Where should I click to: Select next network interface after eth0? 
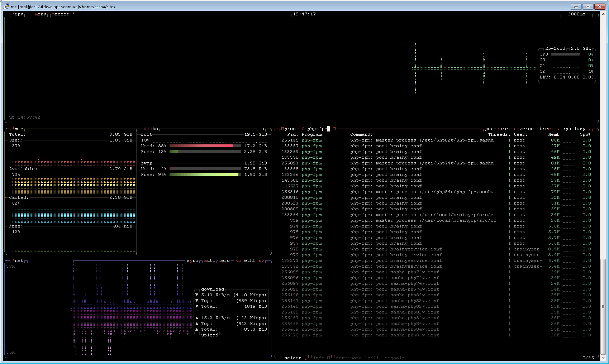[261, 261]
